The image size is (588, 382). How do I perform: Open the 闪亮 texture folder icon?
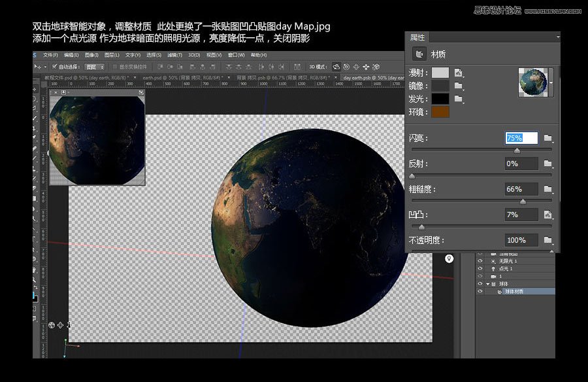tap(548, 138)
